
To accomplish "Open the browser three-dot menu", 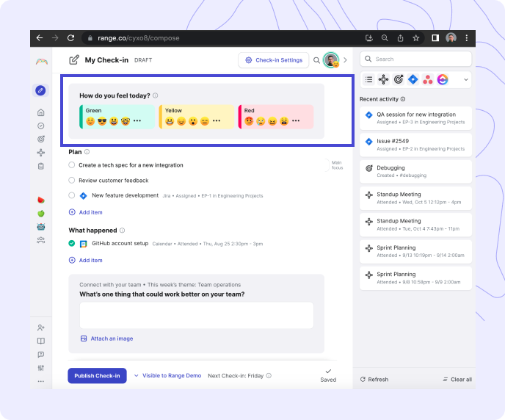I will (466, 38).
